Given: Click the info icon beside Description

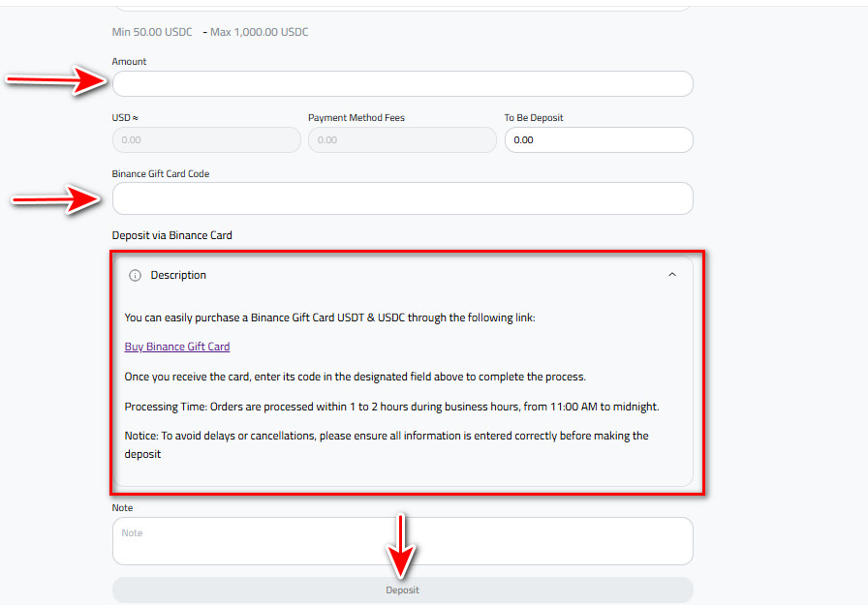Looking at the screenshot, I should [135, 276].
